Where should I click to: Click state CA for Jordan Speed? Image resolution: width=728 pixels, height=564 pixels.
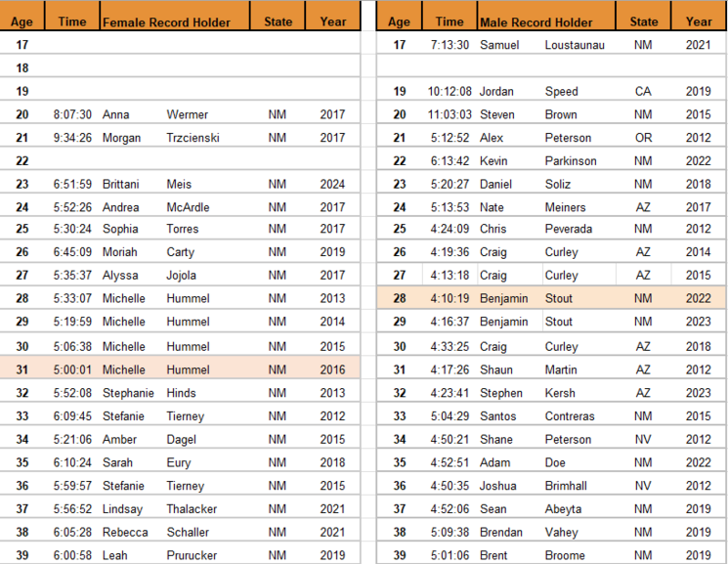coord(643,91)
